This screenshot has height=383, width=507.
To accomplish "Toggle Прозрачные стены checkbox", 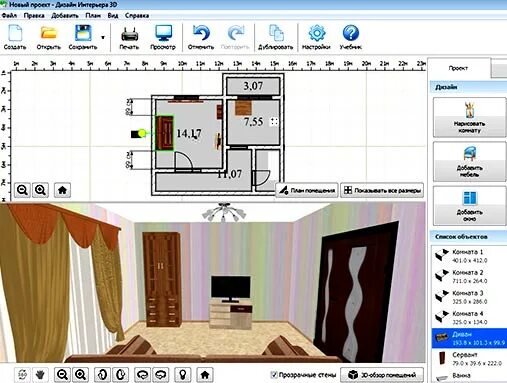I will (274, 375).
